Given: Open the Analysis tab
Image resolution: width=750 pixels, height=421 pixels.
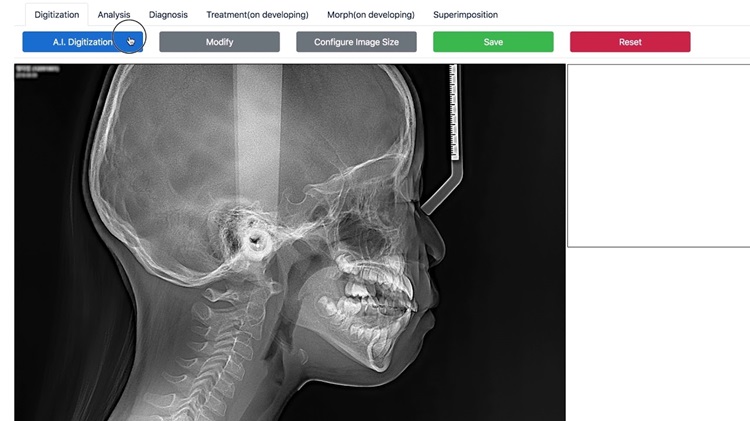Looking at the screenshot, I should pyautogui.click(x=114, y=15).
